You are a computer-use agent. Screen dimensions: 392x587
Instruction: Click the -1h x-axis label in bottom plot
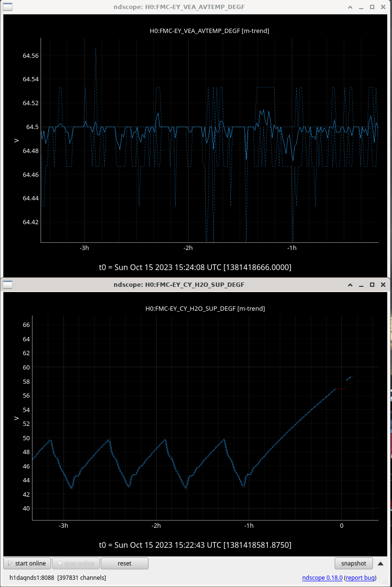(x=249, y=526)
